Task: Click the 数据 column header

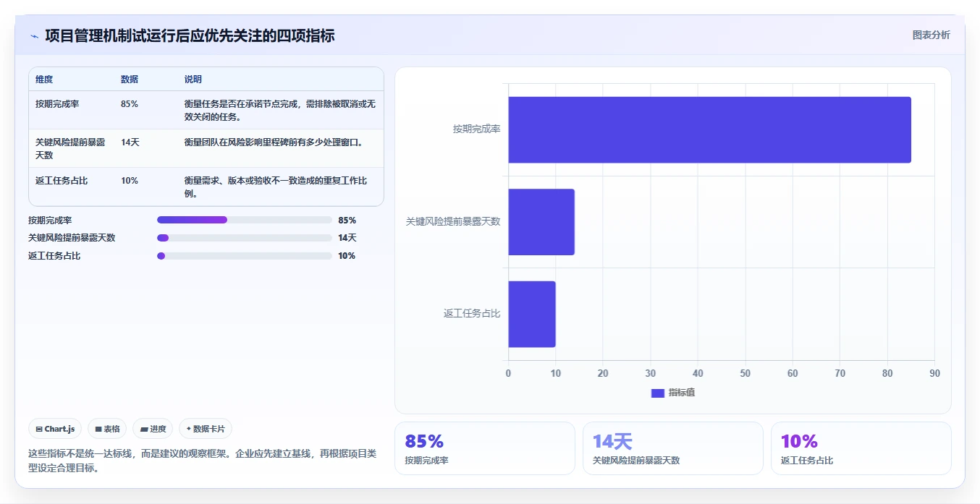Action: pyautogui.click(x=130, y=80)
